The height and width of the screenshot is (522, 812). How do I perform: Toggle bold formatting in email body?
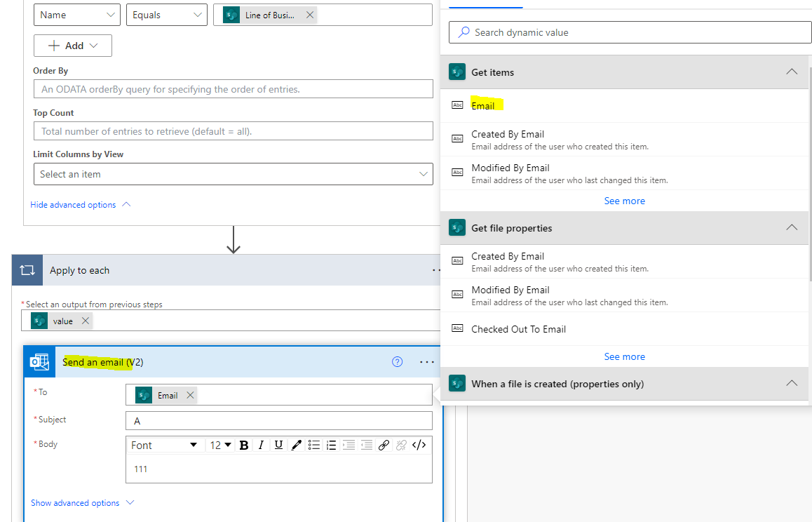pos(244,446)
